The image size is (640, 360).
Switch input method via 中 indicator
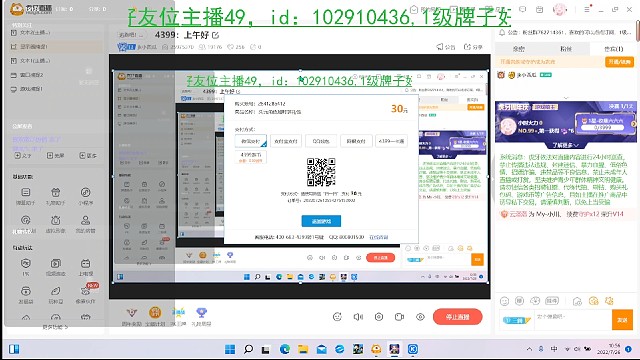pos(554,349)
